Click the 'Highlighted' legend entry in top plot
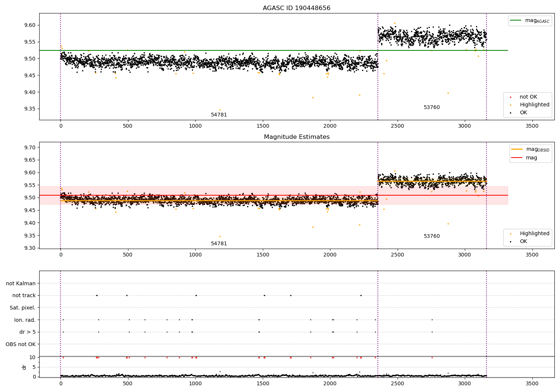 529,105
